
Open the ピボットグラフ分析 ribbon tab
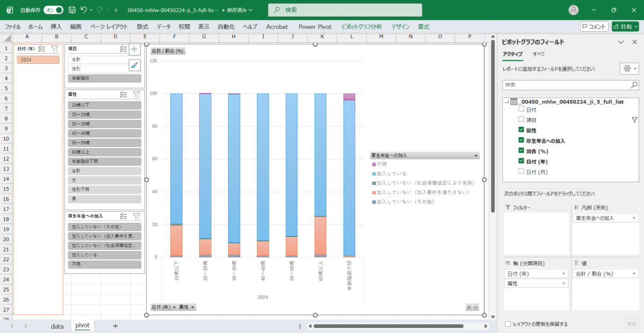coord(362,26)
